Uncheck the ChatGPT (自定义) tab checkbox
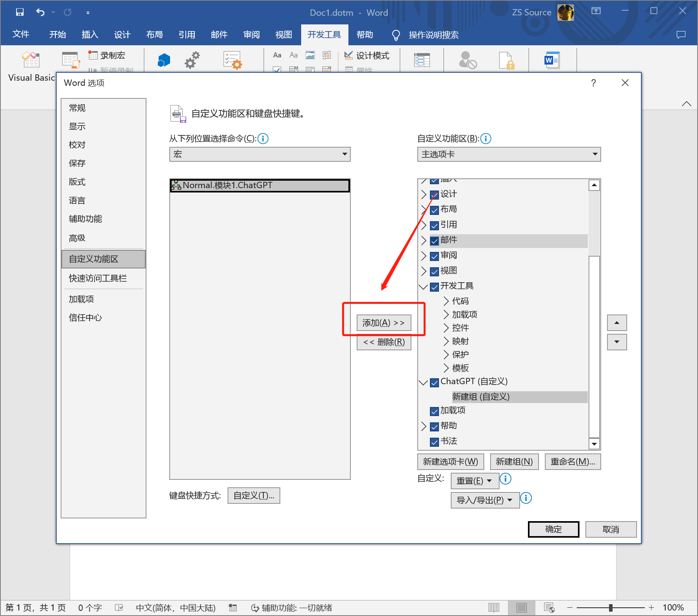698x616 pixels. [434, 382]
